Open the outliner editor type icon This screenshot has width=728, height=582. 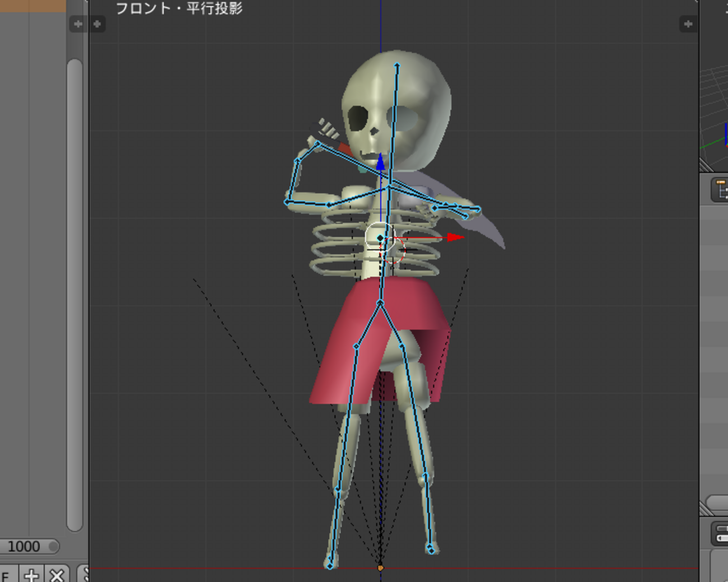click(x=720, y=189)
